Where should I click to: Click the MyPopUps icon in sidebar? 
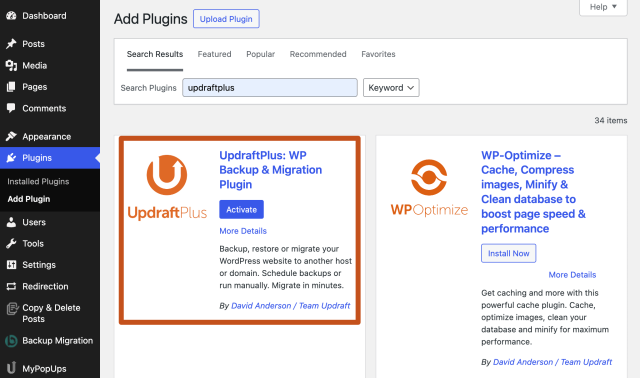[11, 368]
